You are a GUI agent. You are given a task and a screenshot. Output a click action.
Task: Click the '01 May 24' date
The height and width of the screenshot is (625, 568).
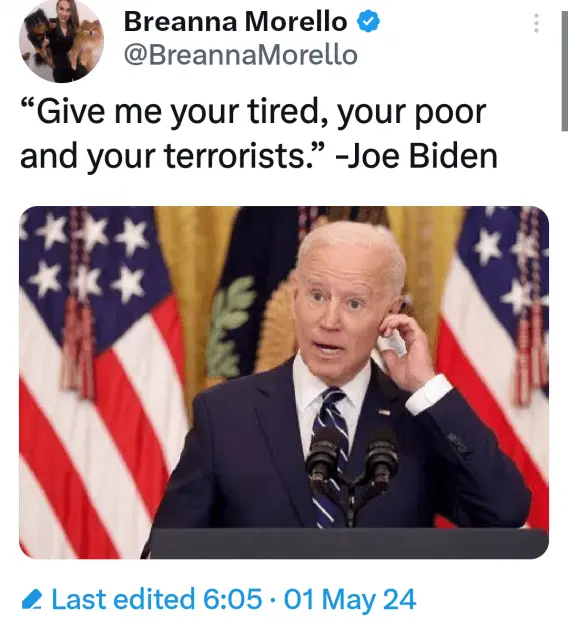[350, 599]
